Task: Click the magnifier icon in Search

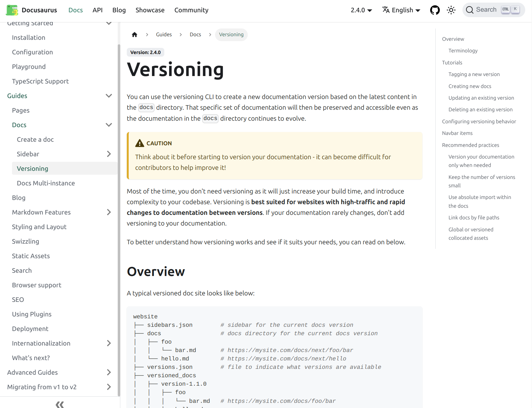Action: [x=470, y=10]
